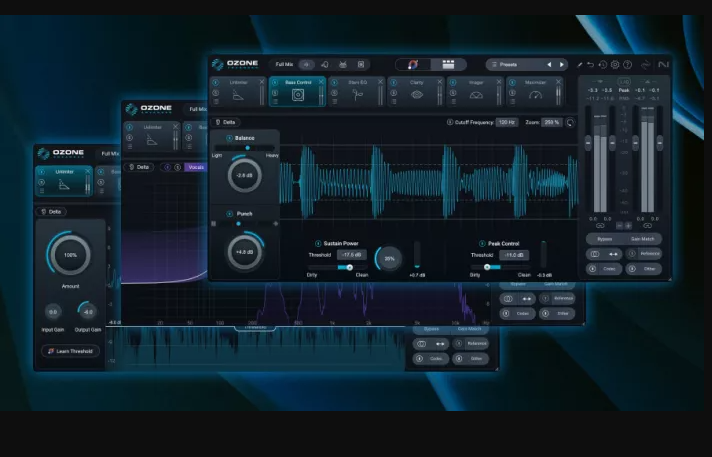The image size is (712, 457).
Task: Go to the next preset
Action: point(562,65)
